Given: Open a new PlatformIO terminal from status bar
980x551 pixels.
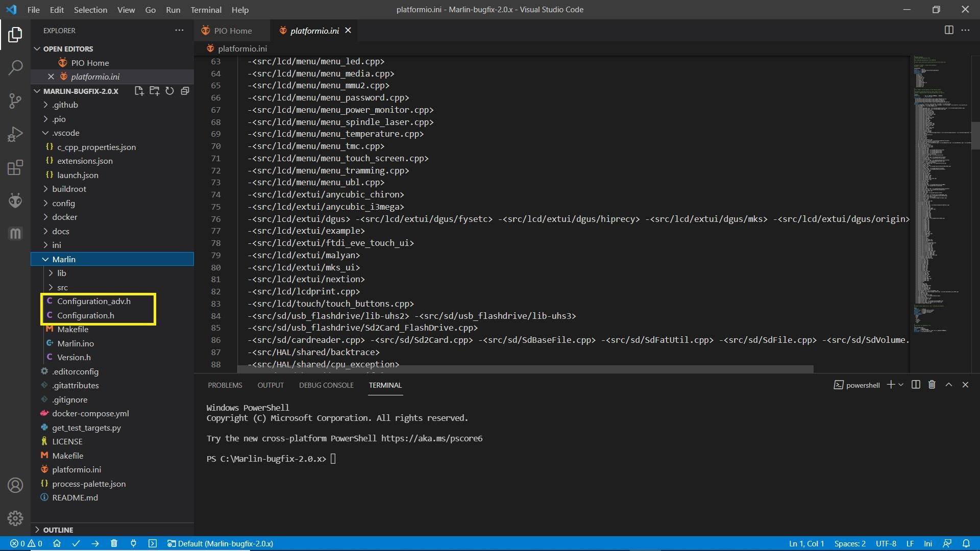Looking at the screenshot, I should pyautogui.click(x=152, y=543).
